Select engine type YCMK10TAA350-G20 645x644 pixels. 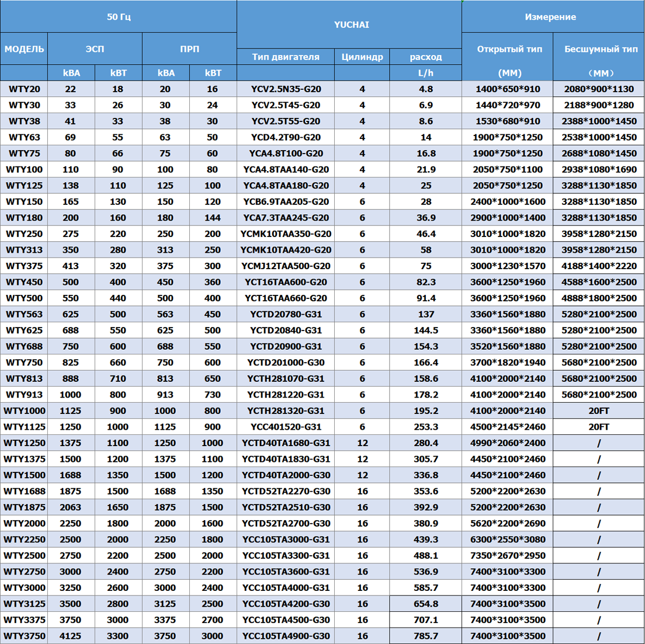click(286, 234)
